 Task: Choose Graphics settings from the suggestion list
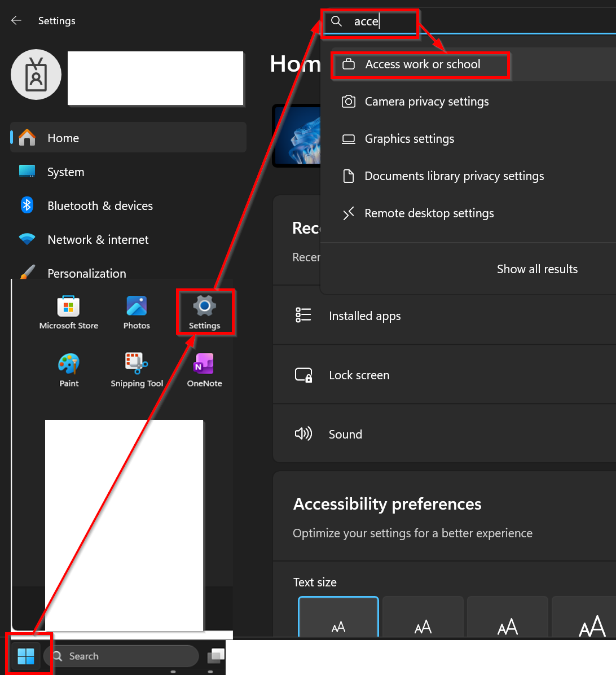click(410, 139)
